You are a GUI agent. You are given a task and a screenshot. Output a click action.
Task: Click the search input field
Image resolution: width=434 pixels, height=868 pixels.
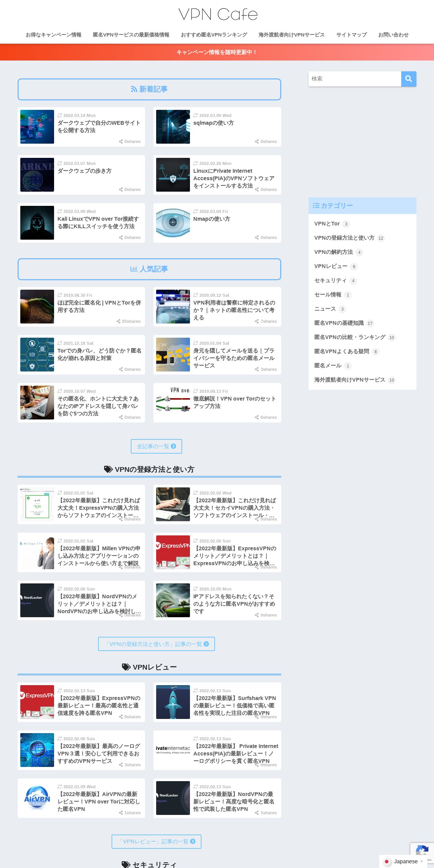pyautogui.click(x=355, y=79)
